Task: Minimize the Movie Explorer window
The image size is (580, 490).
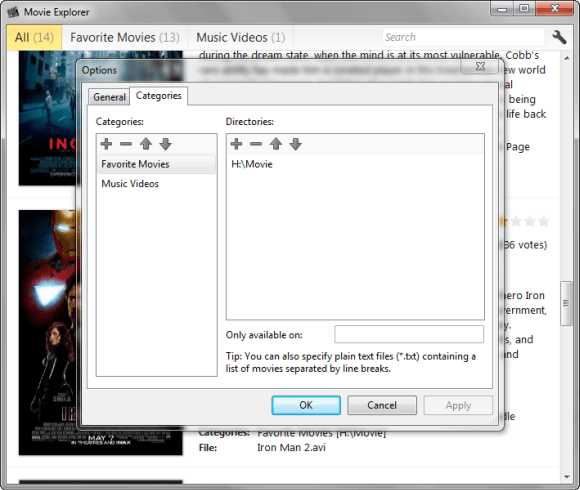Action: pos(502,9)
